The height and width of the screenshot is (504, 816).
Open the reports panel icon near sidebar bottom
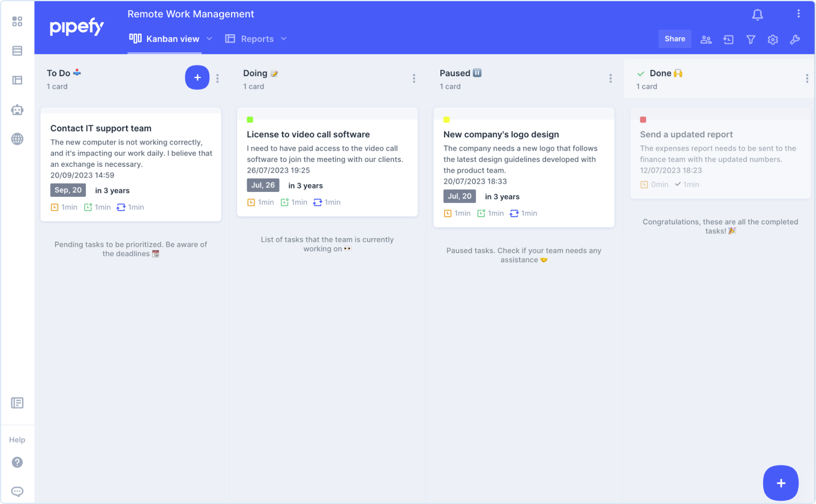[17, 403]
